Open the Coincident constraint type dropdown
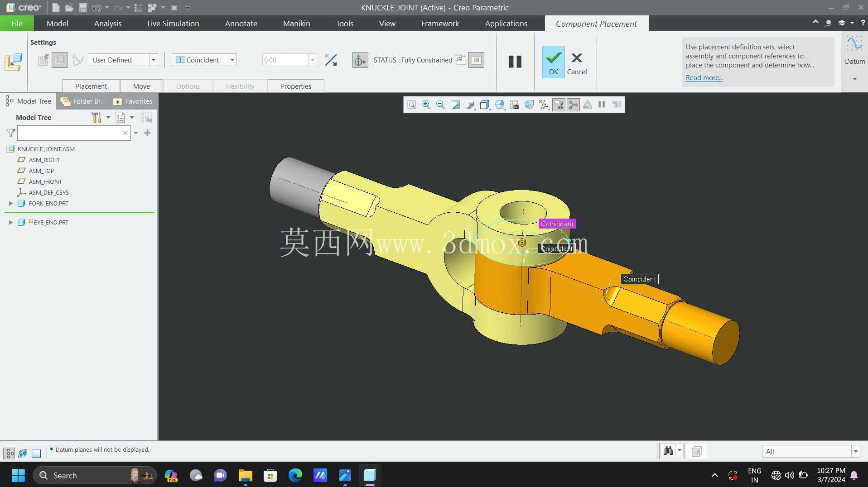 click(232, 60)
